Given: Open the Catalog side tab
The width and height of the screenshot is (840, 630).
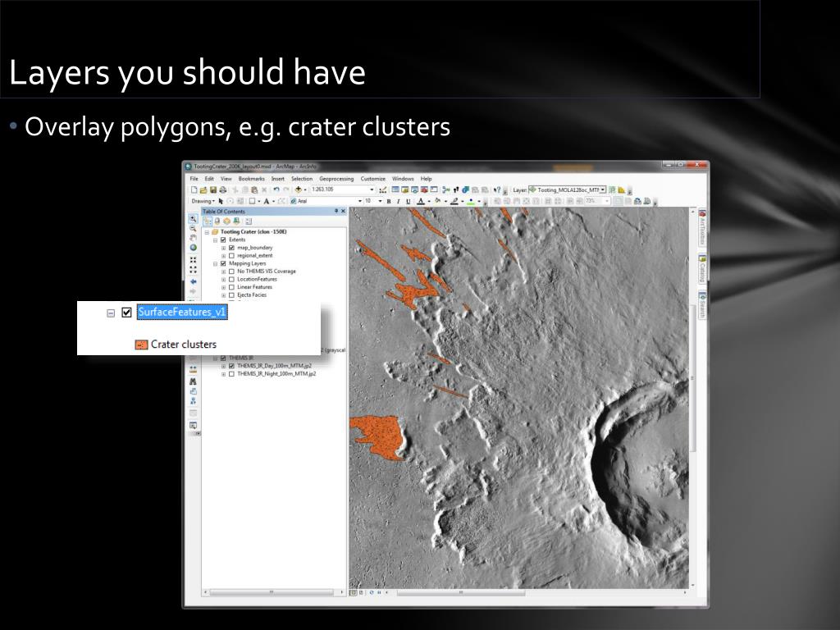Looking at the screenshot, I should (702, 269).
